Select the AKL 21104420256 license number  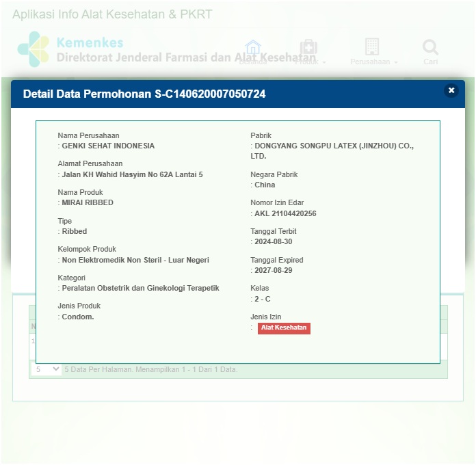(285, 213)
